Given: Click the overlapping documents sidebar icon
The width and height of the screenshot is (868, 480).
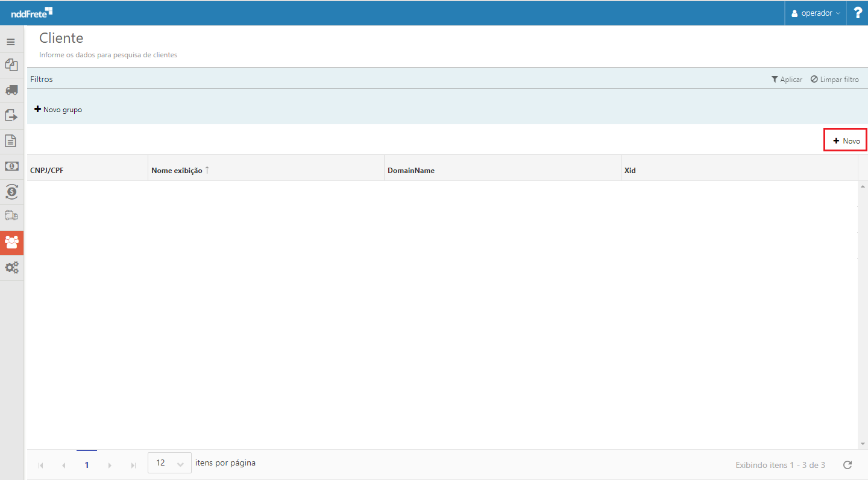Looking at the screenshot, I should point(11,65).
